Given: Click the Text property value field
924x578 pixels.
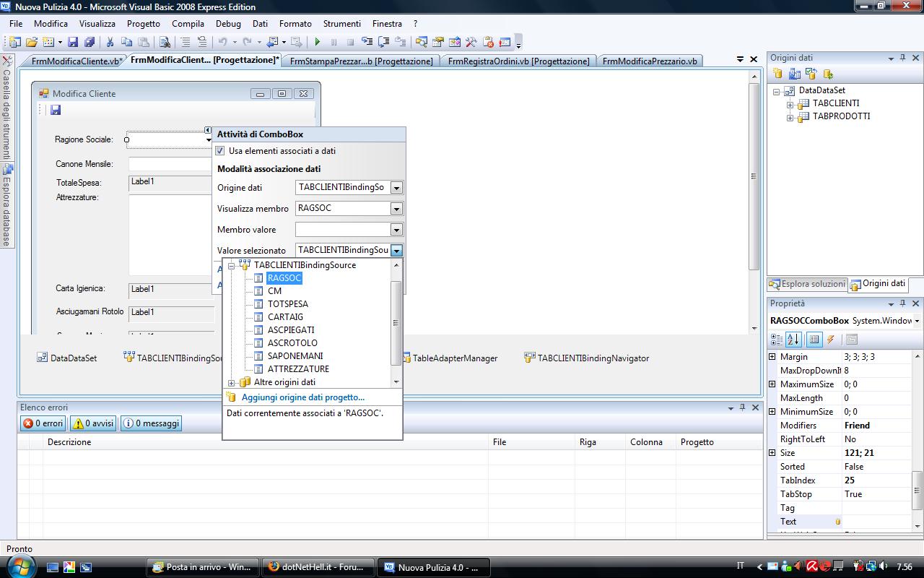Looking at the screenshot, I should tap(877, 522).
